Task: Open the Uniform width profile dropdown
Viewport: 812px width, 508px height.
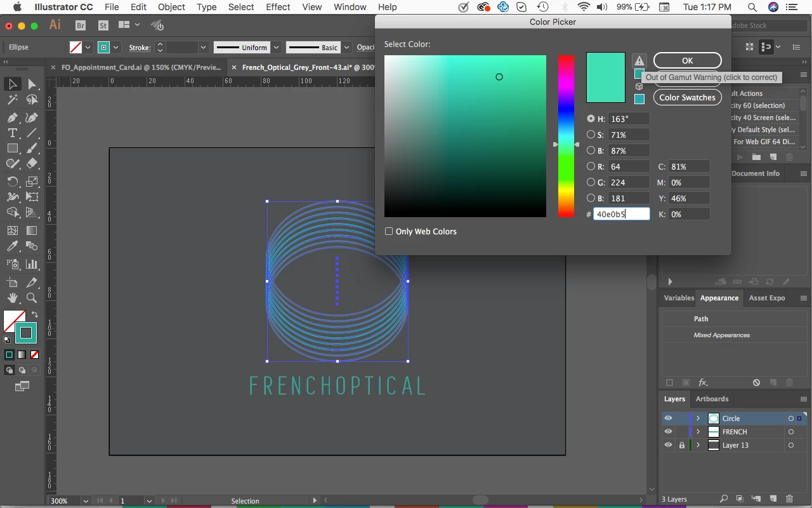Action: (277, 48)
